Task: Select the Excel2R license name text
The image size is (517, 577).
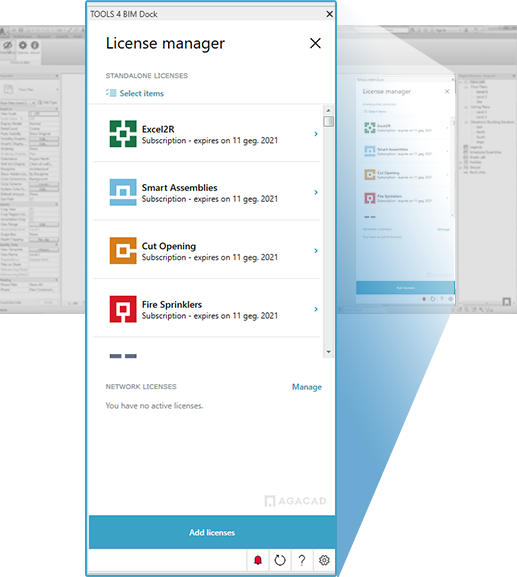Action: (x=158, y=129)
